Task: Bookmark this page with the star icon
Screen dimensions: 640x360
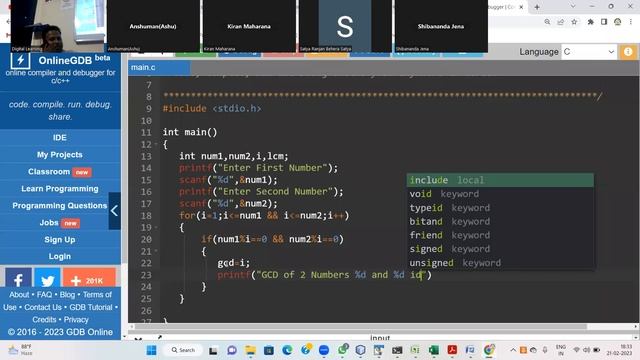Action: [574, 22]
